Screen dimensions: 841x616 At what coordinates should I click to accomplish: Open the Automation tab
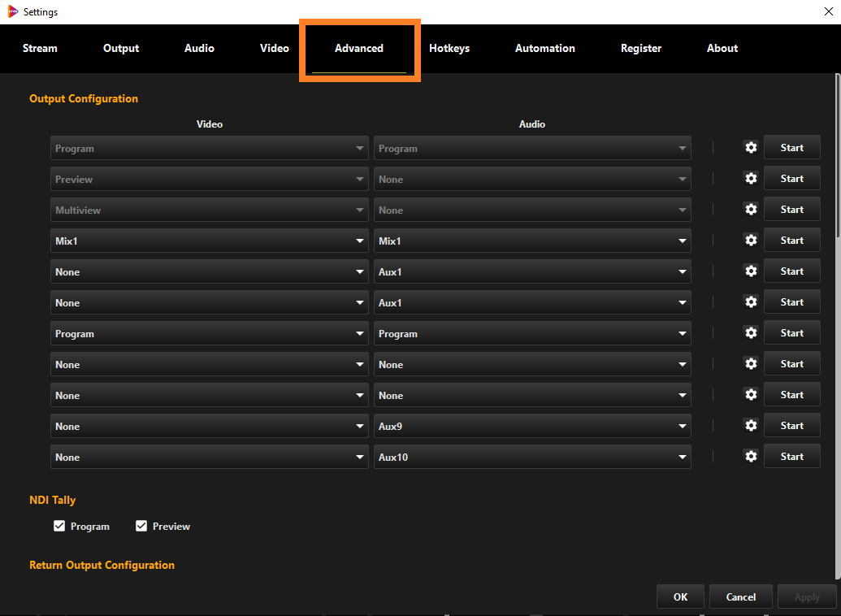click(545, 48)
